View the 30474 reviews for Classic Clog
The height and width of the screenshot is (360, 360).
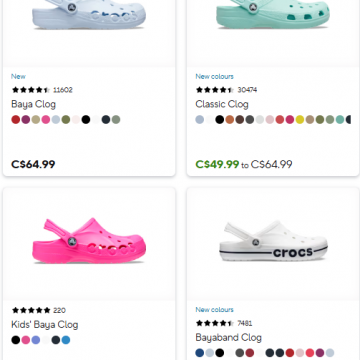point(247,90)
